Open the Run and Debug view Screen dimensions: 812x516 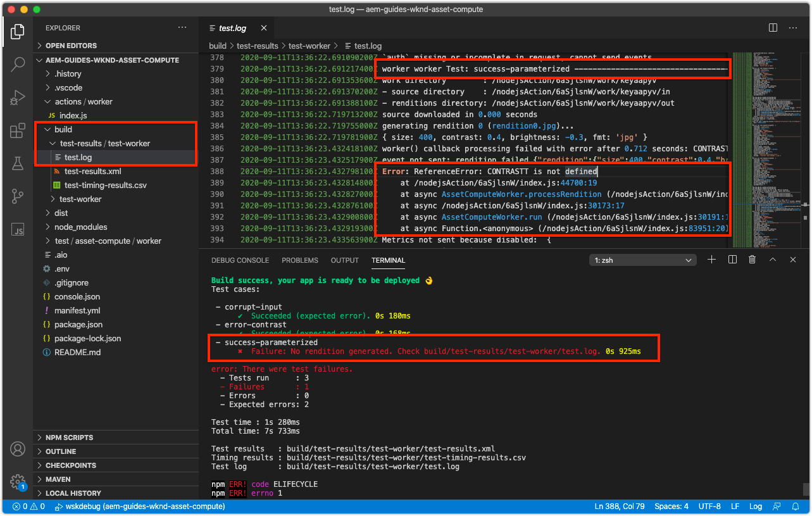(x=17, y=98)
